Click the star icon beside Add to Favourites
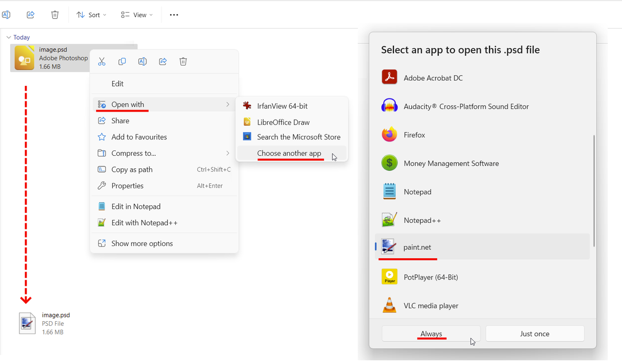 click(x=102, y=137)
